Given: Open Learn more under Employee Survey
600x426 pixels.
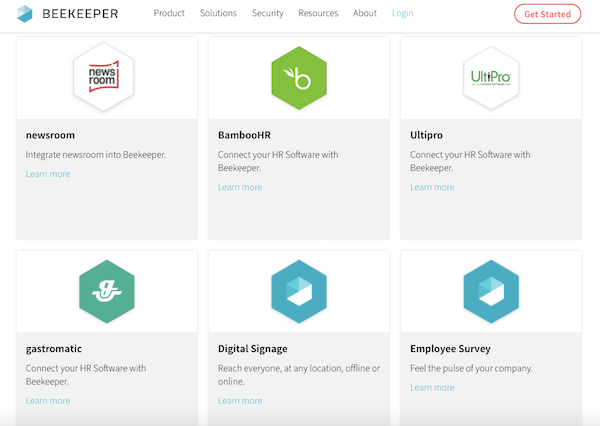Looking at the screenshot, I should [x=432, y=388].
